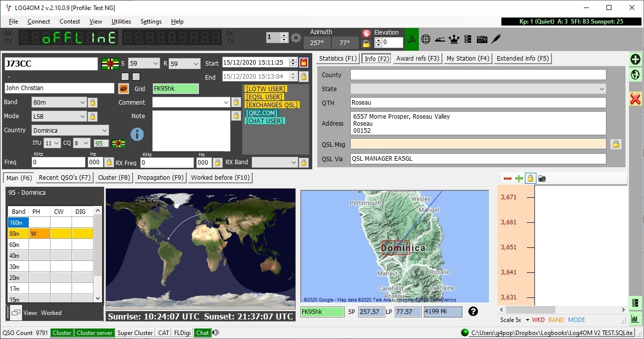The width and height of the screenshot is (644, 339).
Task: Toggle the speaker sound icon in status bar
Action: [216, 332]
